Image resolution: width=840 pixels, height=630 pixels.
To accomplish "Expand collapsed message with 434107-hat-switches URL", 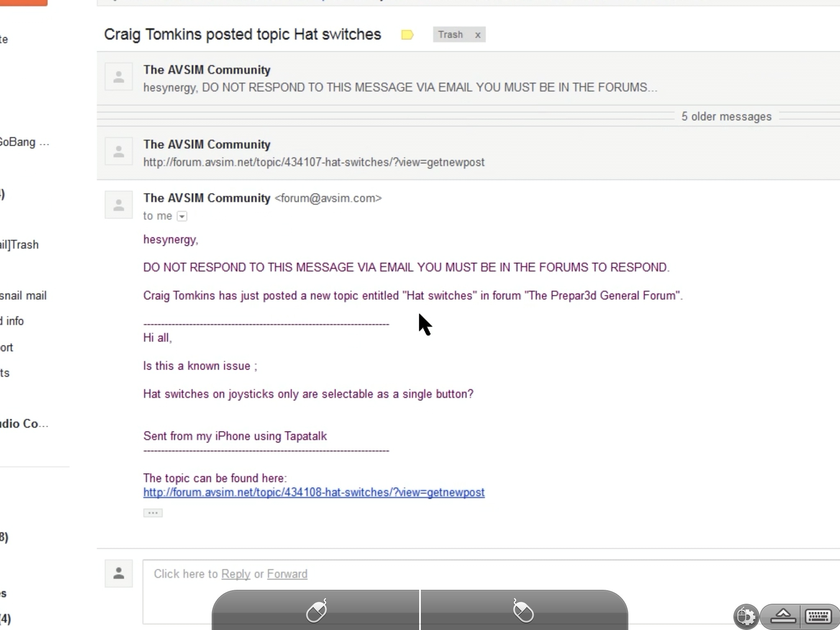I will 468,153.
